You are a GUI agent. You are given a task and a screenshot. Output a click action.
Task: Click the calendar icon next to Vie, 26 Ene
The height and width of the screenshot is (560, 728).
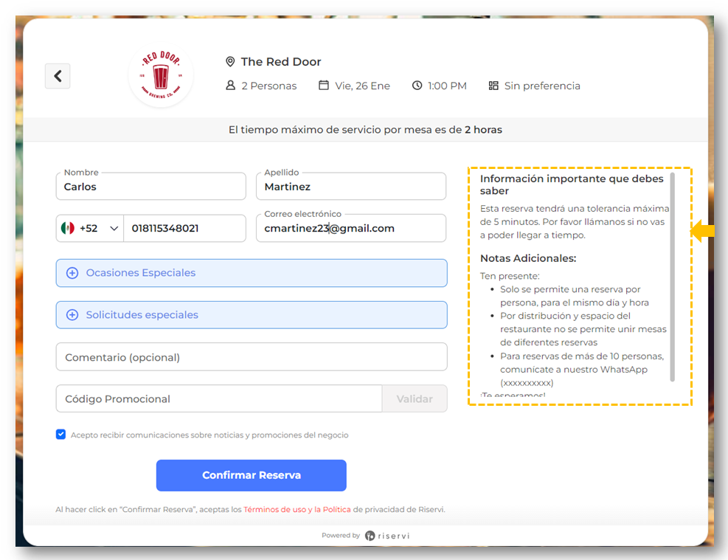[x=324, y=86]
